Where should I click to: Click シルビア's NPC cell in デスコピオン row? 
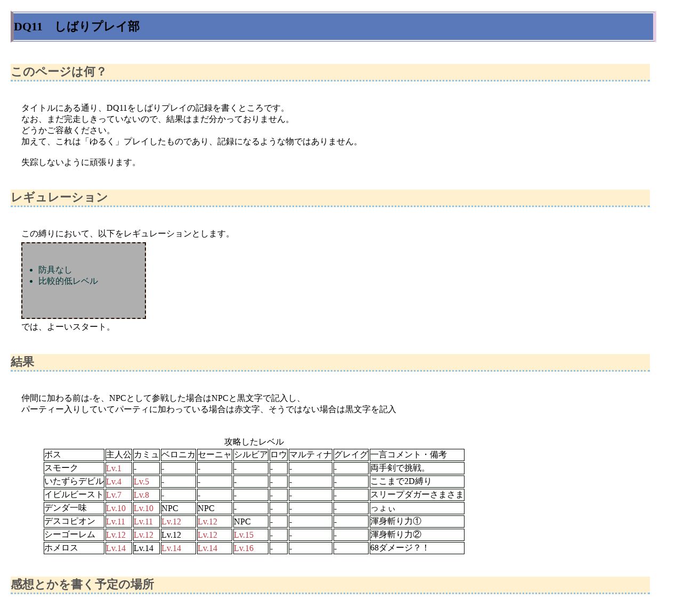251,521
